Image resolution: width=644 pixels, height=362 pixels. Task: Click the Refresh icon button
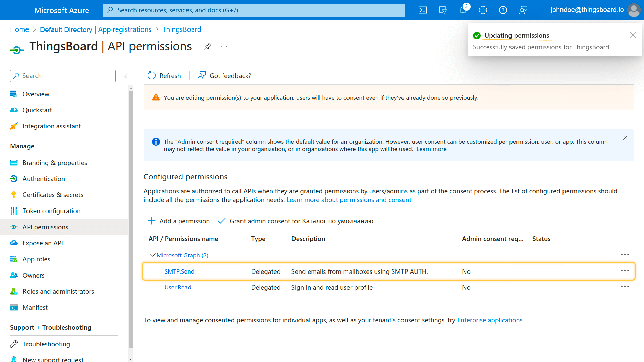(152, 76)
